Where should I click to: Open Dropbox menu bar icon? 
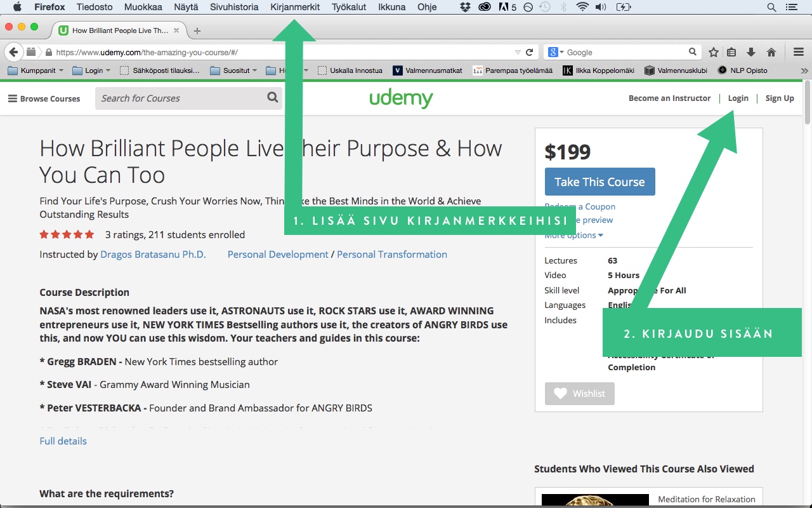[465, 7]
